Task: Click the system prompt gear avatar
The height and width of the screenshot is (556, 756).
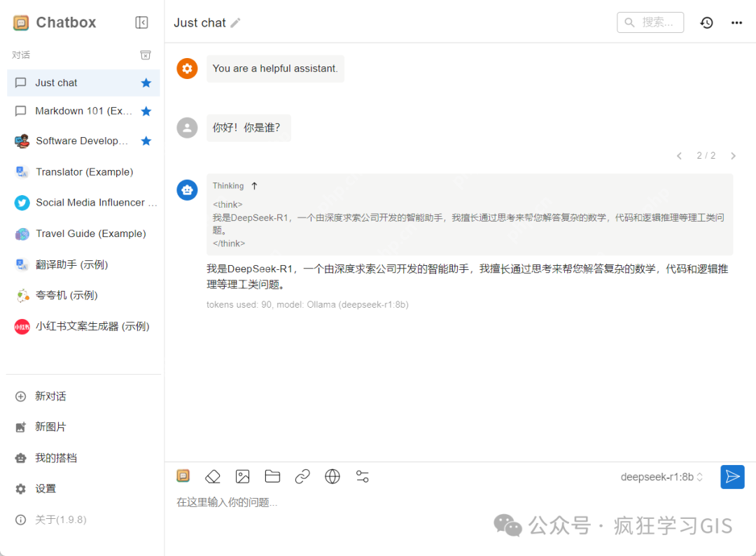Action: (187, 69)
